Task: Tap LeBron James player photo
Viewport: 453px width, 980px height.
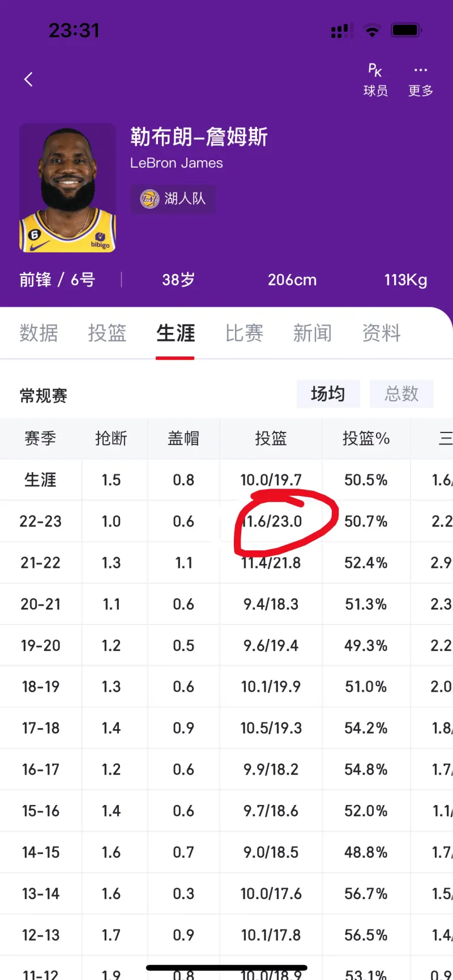Action: click(x=67, y=188)
